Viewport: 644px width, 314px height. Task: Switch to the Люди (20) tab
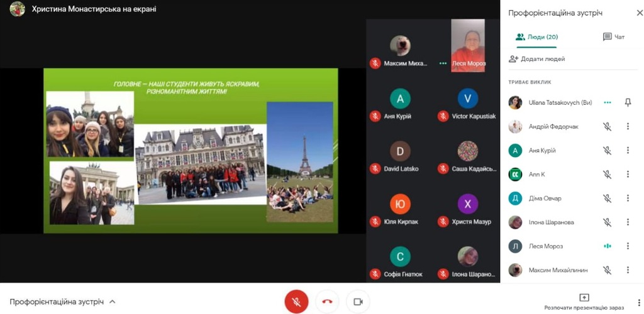click(x=536, y=37)
